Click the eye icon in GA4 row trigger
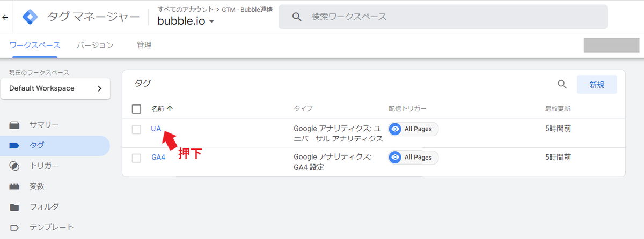This screenshot has height=239, width=644. [396, 158]
